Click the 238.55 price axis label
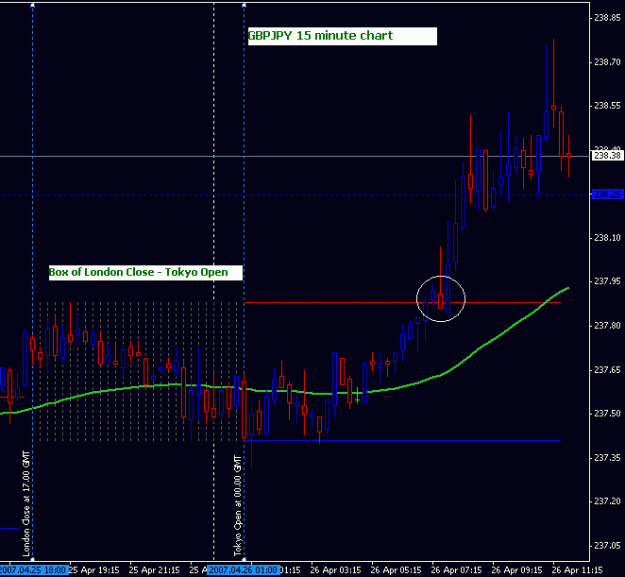The image size is (625, 577). [607, 106]
